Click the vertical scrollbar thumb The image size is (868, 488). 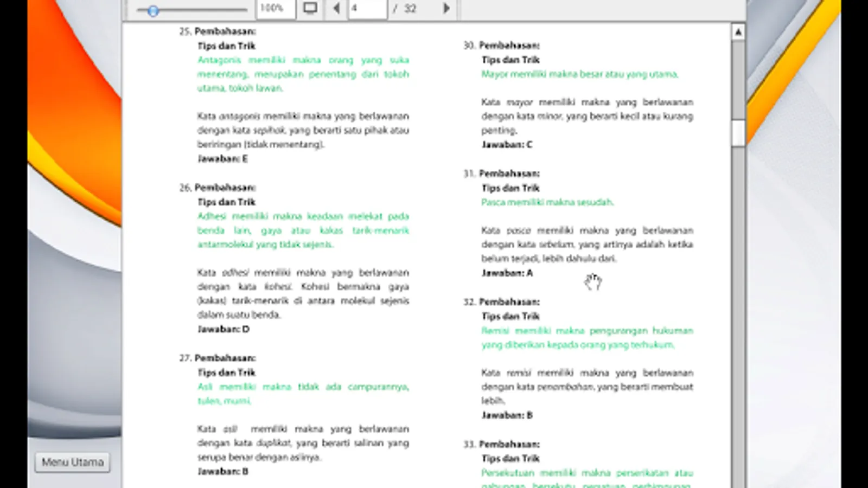coord(738,133)
